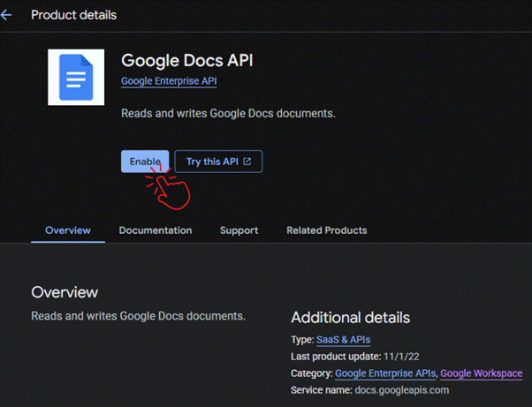Viewport: 532px width, 407px height.
Task: Click the back arrow beside Product details
Action: tap(8, 15)
